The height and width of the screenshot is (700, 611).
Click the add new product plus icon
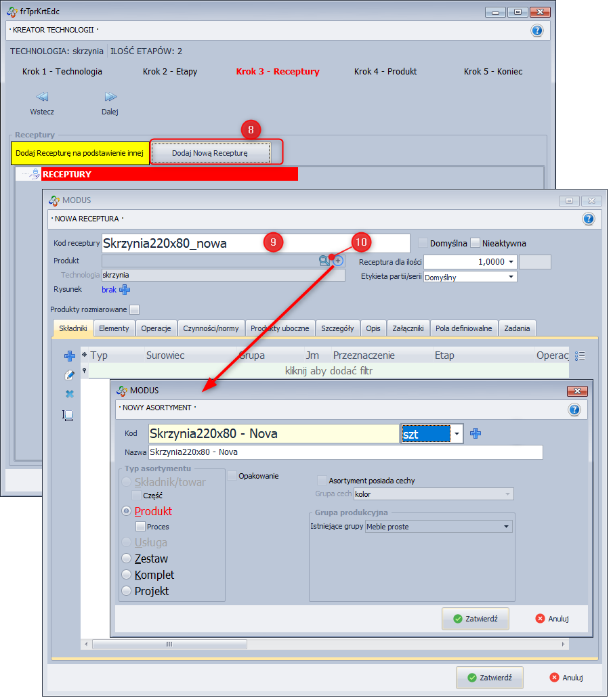(338, 261)
